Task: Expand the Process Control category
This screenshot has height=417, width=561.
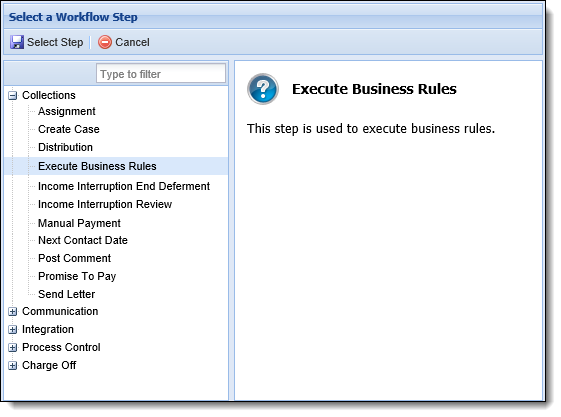Action: 13,347
